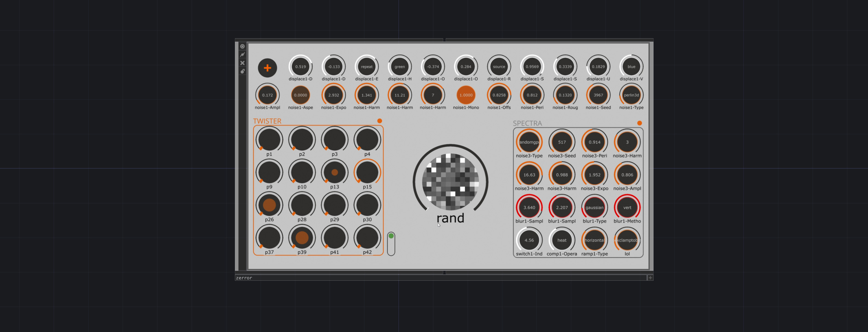Click the lock flag icon in sidebar
The width and height of the screenshot is (868, 332).
(x=242, y=71)
